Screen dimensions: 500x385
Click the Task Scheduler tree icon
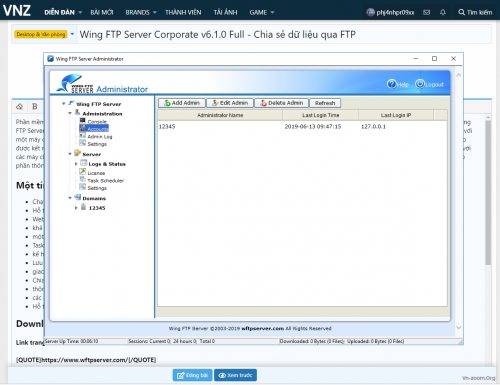[x=82, y=179]
